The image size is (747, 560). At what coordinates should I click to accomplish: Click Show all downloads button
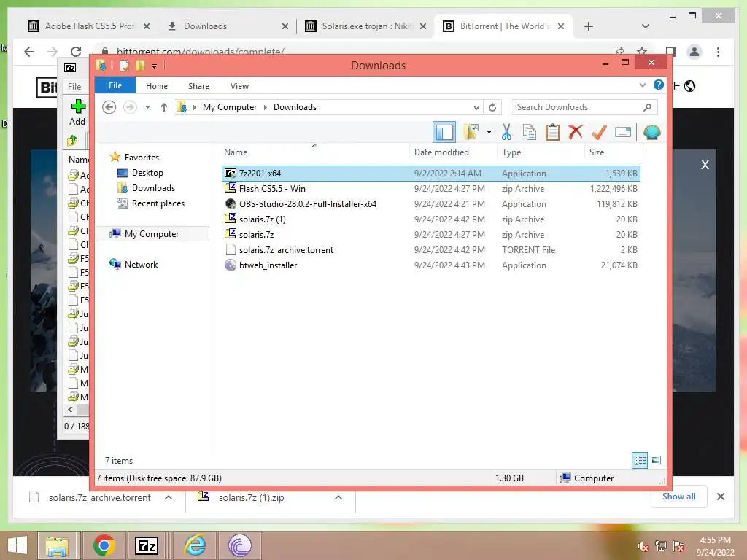point(679,497)
